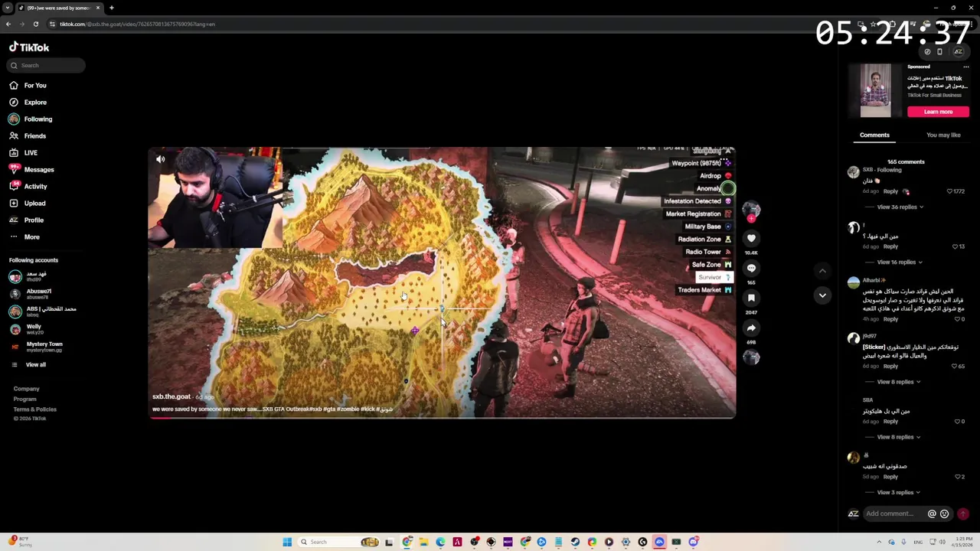
Task: Open Mystery Town following account
Action: [x=44, y=346]
